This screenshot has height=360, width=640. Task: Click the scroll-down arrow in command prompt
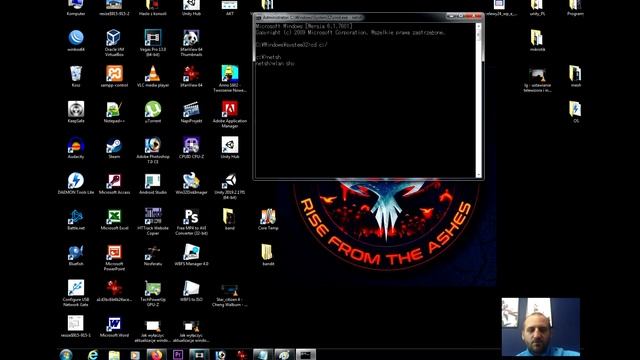[478, 175]
